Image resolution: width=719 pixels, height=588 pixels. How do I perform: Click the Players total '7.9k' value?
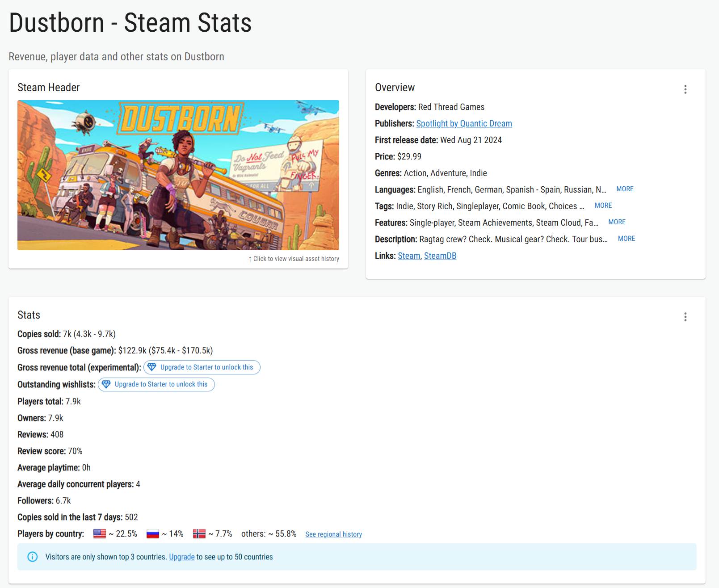pos(73,402)
